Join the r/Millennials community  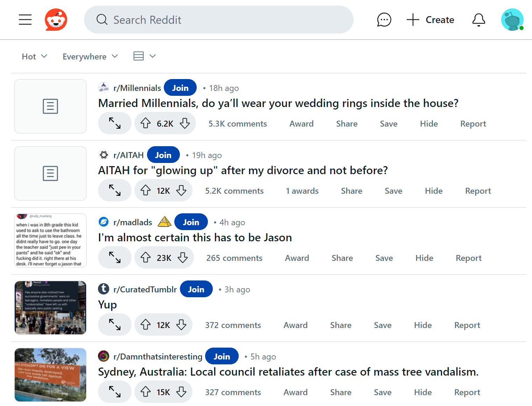point(180,88)
